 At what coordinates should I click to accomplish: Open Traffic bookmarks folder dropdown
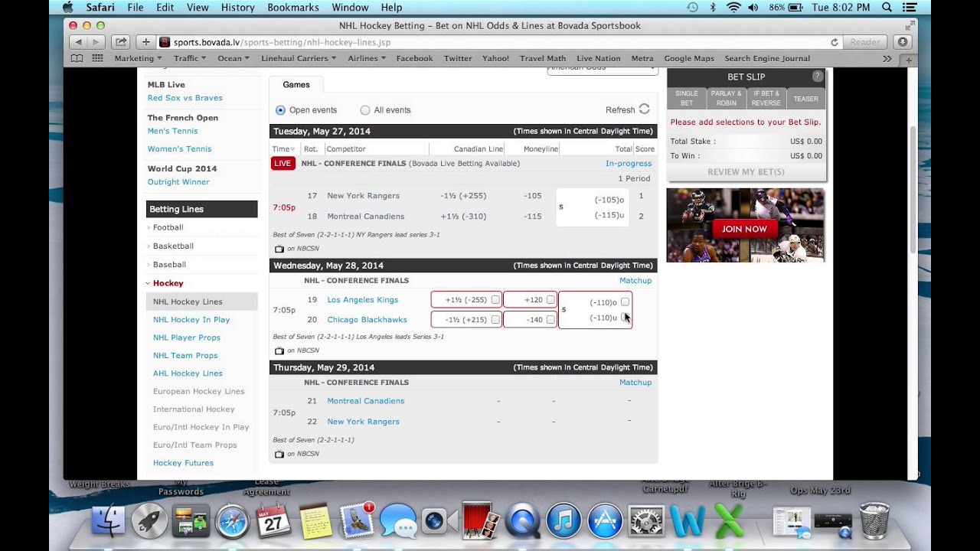click(190, 58)
